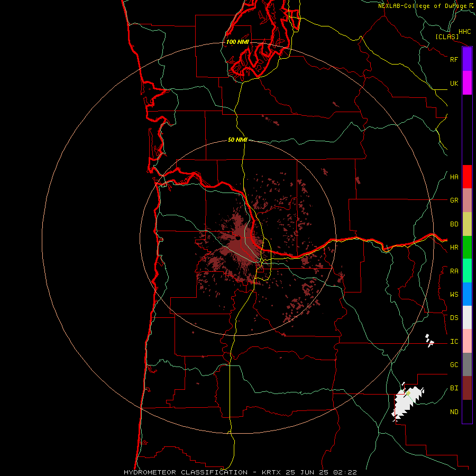Click the HR green legend swatch
The image size is (476, 476).
pyautogui.click(x=467, y=248)
